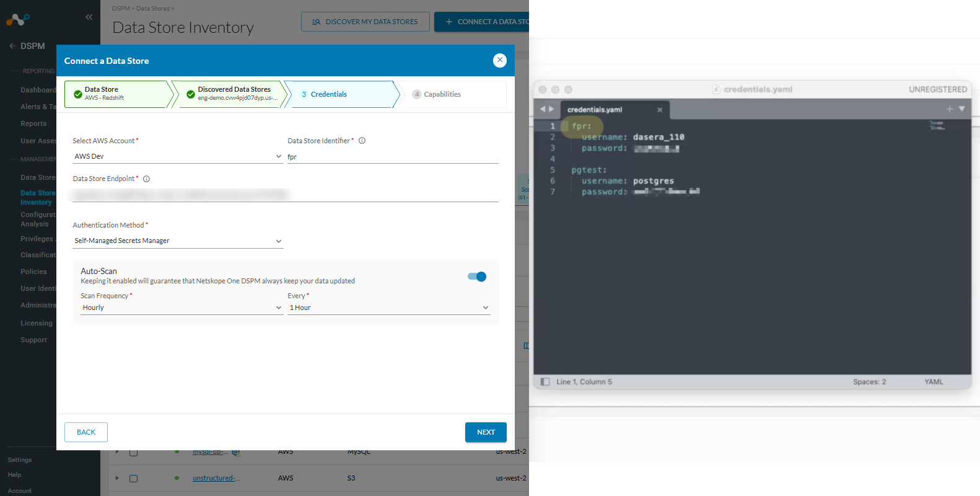Screen dimensions: 980x496
Task: Open Select AWS Account dropdown
Action: point(178,156)
